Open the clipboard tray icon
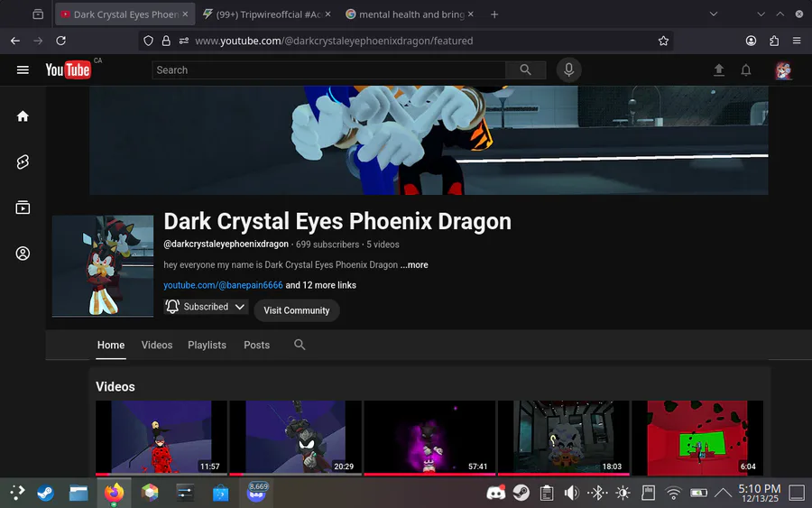The width and height of the screenshot is (812, 508). (x=547, y=493)
